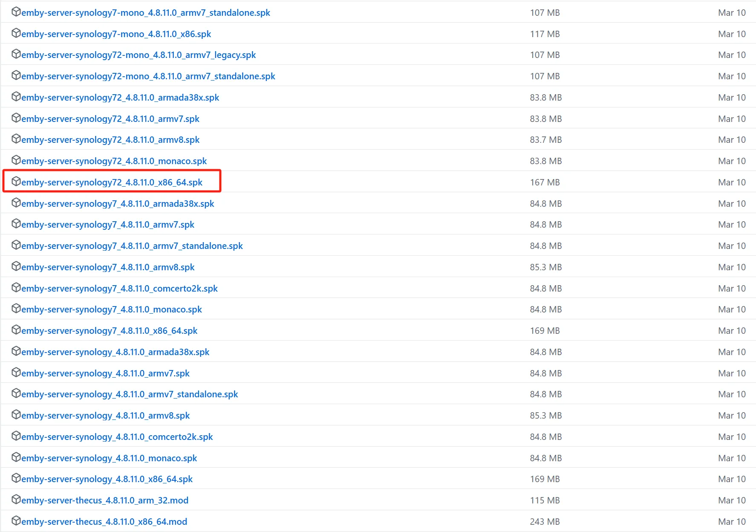756x532 pixels.
Task: Download emby-server-synology_4.8.11.0_x86_64.spk
Action: 107,479
